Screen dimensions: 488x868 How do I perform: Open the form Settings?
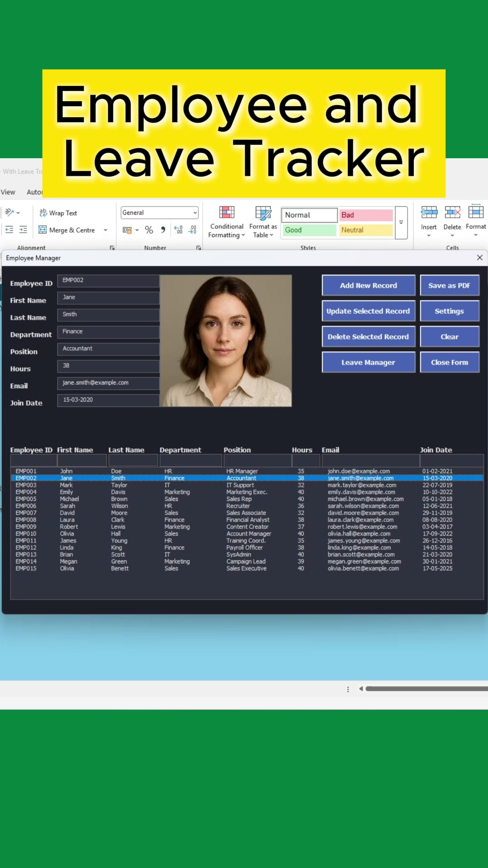(450, 311)
